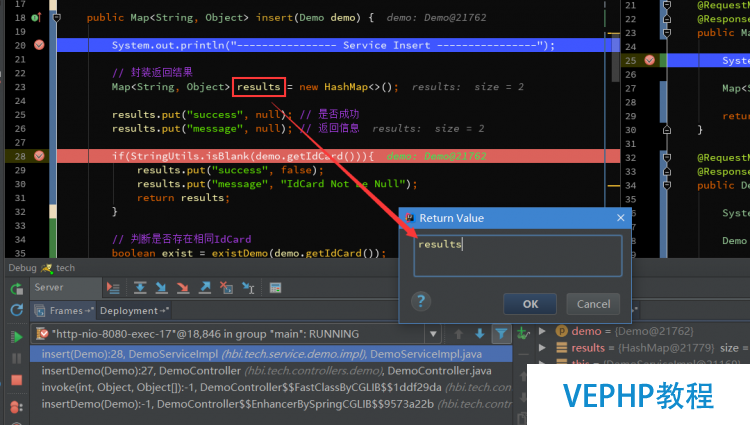
Task: Select next frame down arrow
Action: coord(480,334)
